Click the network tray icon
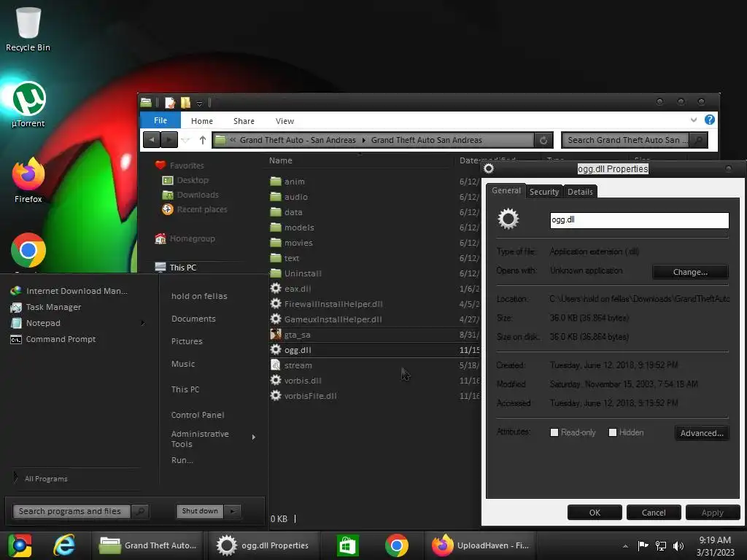Image resolution: width=747 pixels, height=560 pixels. 661,545
